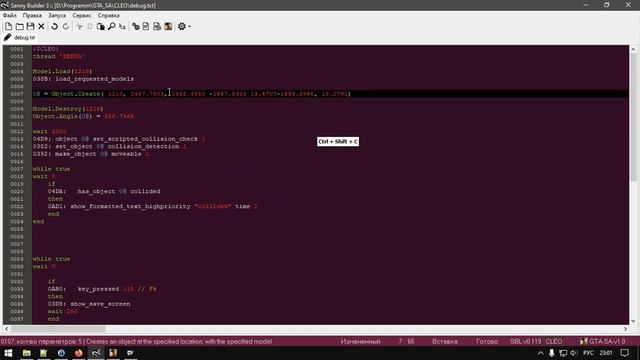This screenshot has height=360, width=640.
Task: Save the script with the floppy disk icon
Action: tap(30, 27)
